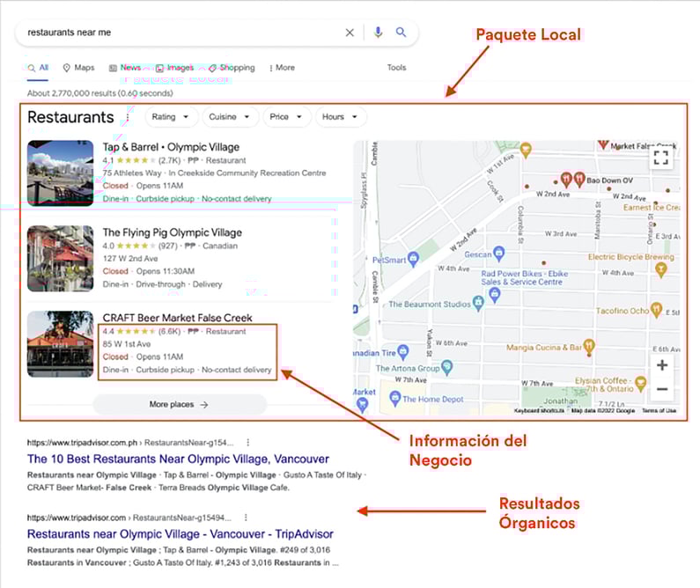Select the Mangia Cucina & Bar pin
The image size is (700, 588).
tap(589, 346)
